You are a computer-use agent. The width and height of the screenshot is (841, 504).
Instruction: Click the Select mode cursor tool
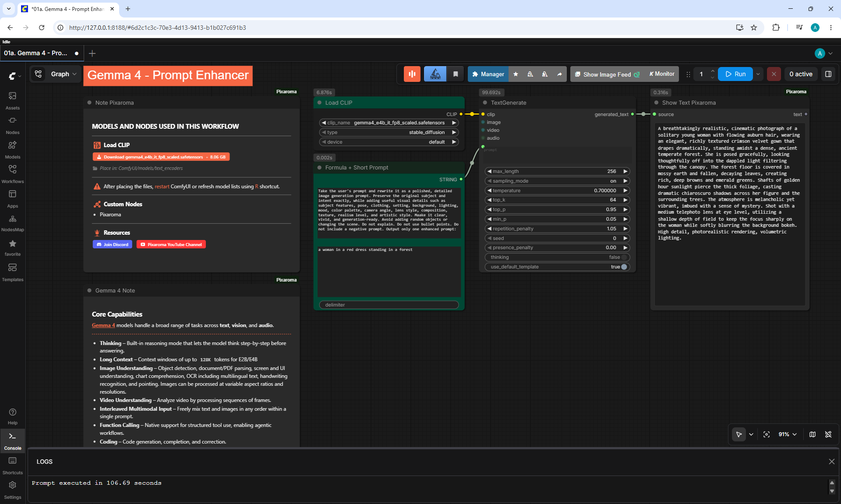(739, 434)
